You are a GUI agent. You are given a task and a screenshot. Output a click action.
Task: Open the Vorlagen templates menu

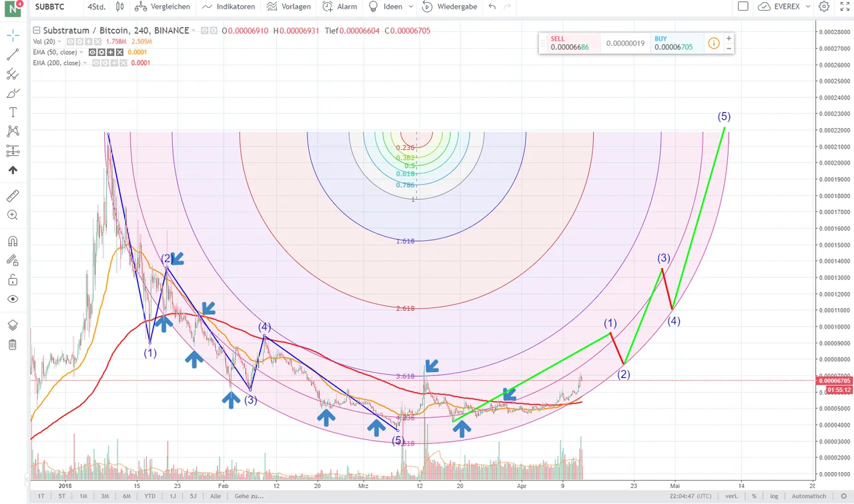288,7
